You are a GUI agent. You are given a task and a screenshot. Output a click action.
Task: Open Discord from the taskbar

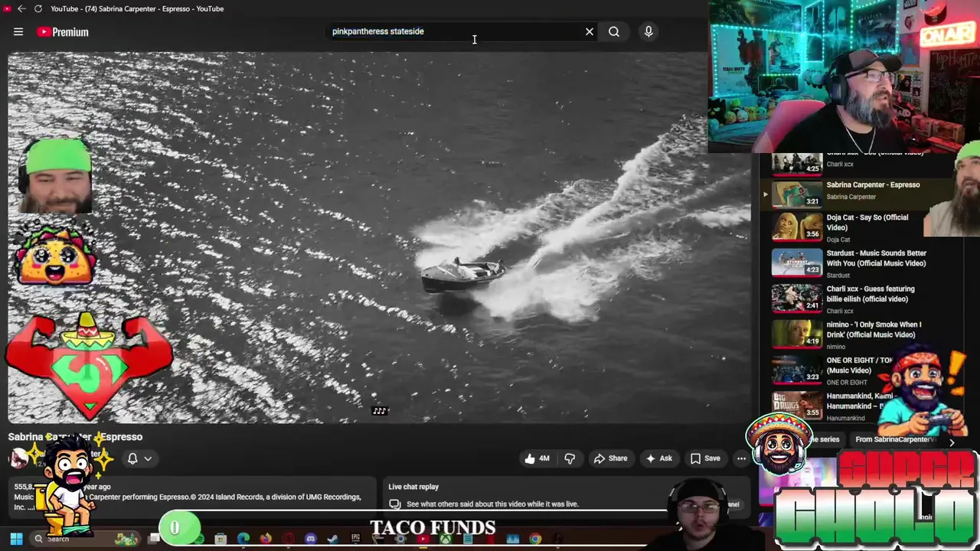pyautogui.click(x=311, y=539)
